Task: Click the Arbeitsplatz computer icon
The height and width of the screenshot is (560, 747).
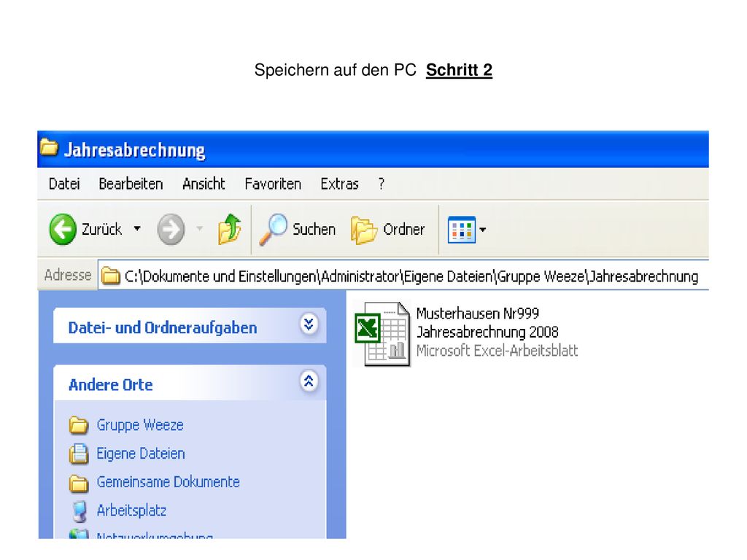Action: [x=80, y=511]
